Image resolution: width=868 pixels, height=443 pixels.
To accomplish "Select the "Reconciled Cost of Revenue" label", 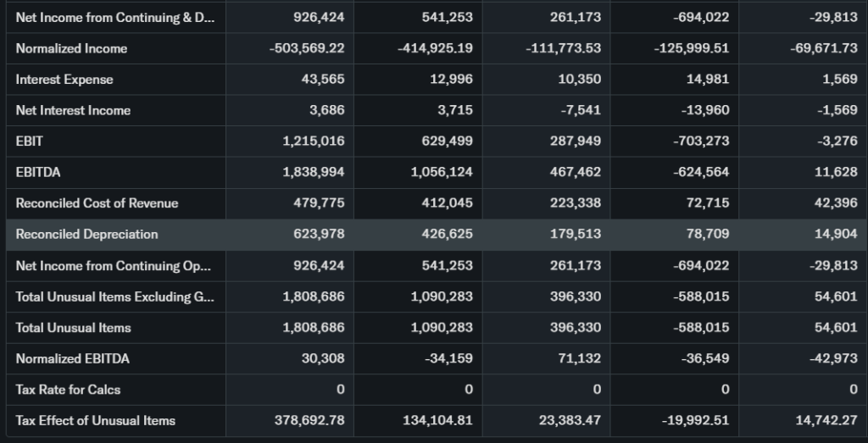I will (97, 203).
